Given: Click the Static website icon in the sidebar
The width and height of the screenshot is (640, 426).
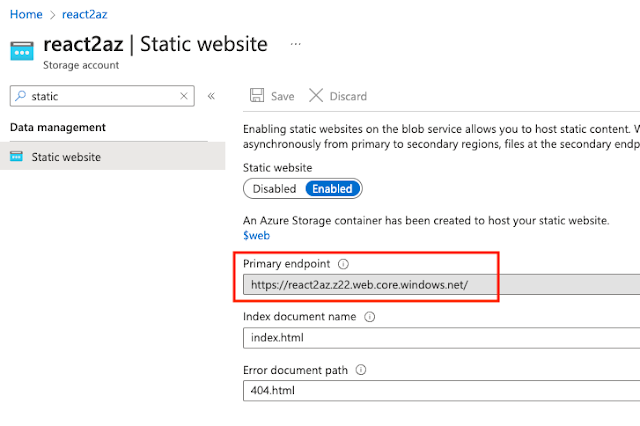Looking at the screenshot, I should (16, 157).
